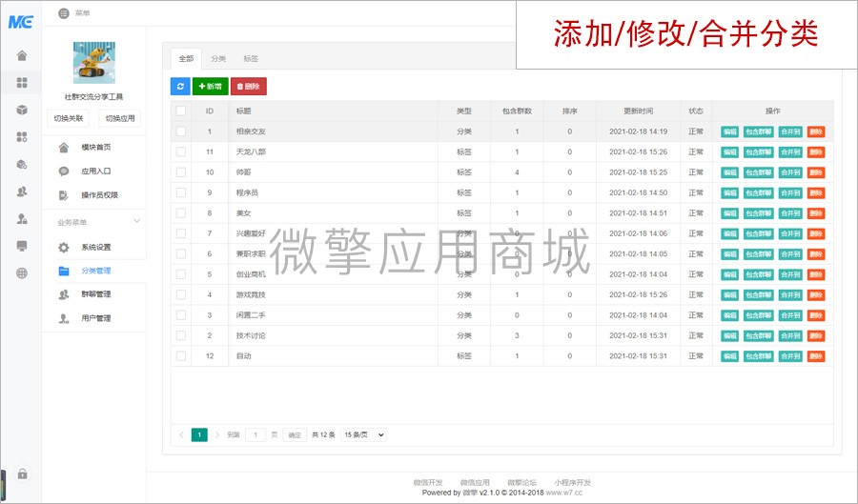Click the 模块首页 house icon
Viewport: 858px width, 504px height.
(x=64, y=148)
